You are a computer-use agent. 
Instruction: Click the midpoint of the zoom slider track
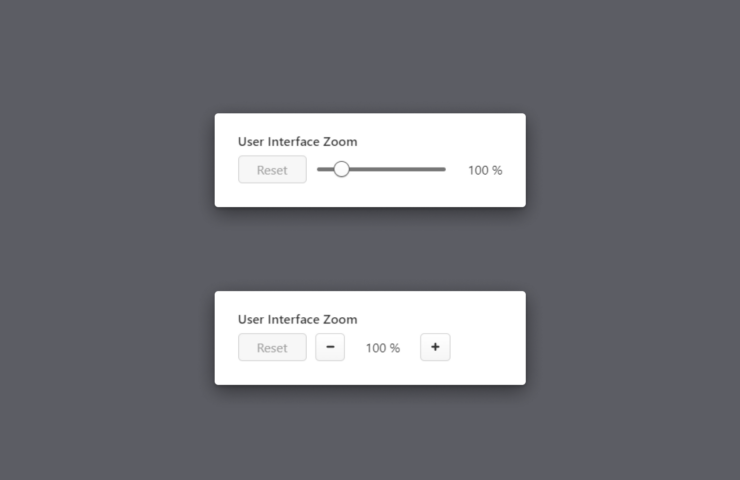(x=381, y=169)
